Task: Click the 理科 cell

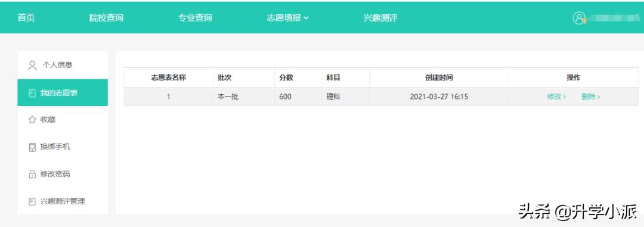Action: pos(345,97)
